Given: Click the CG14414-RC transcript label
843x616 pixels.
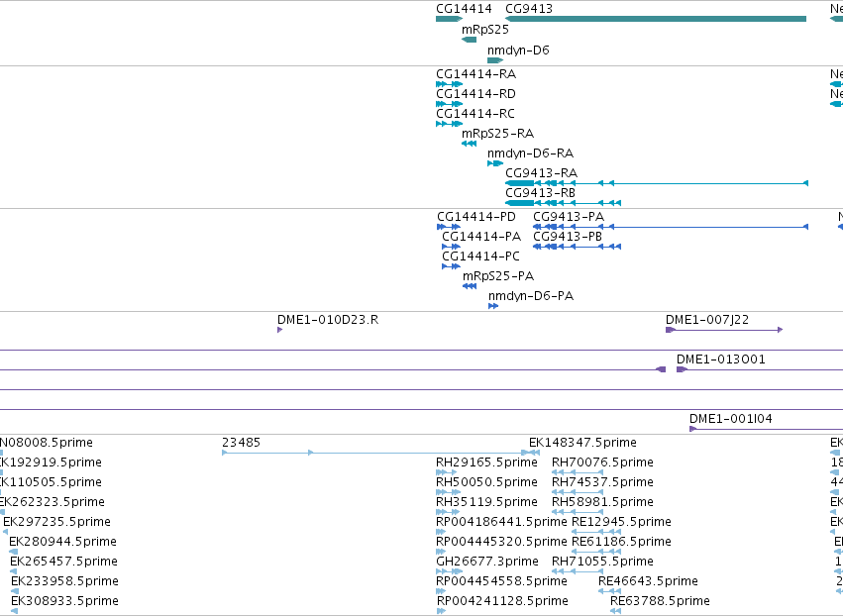Looking at the screenshot, I should pos(475,114).
